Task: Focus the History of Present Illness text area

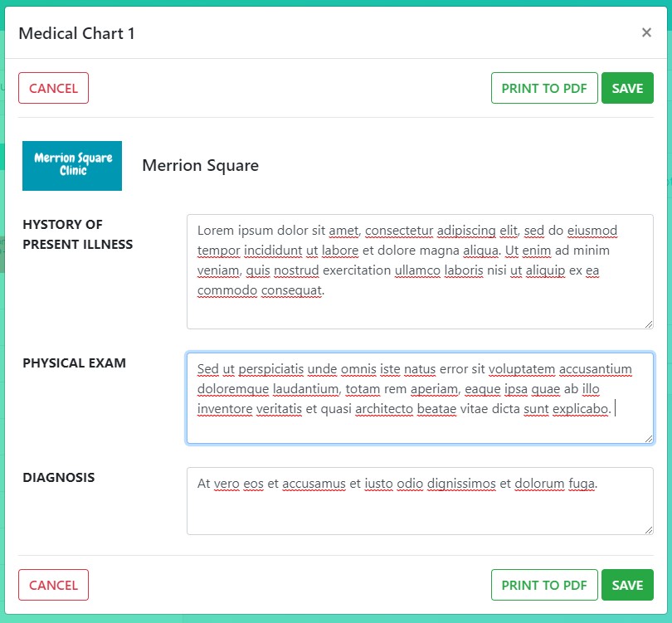Action: 420,307
